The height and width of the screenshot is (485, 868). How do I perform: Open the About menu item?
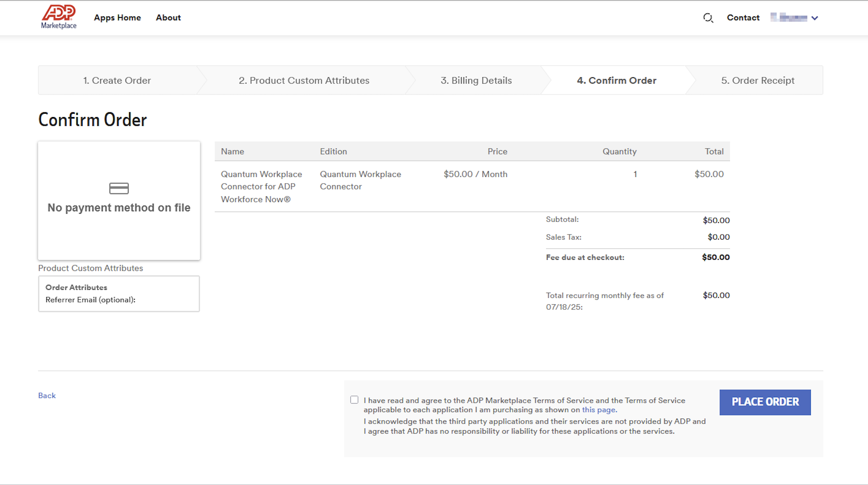point(168,18)
